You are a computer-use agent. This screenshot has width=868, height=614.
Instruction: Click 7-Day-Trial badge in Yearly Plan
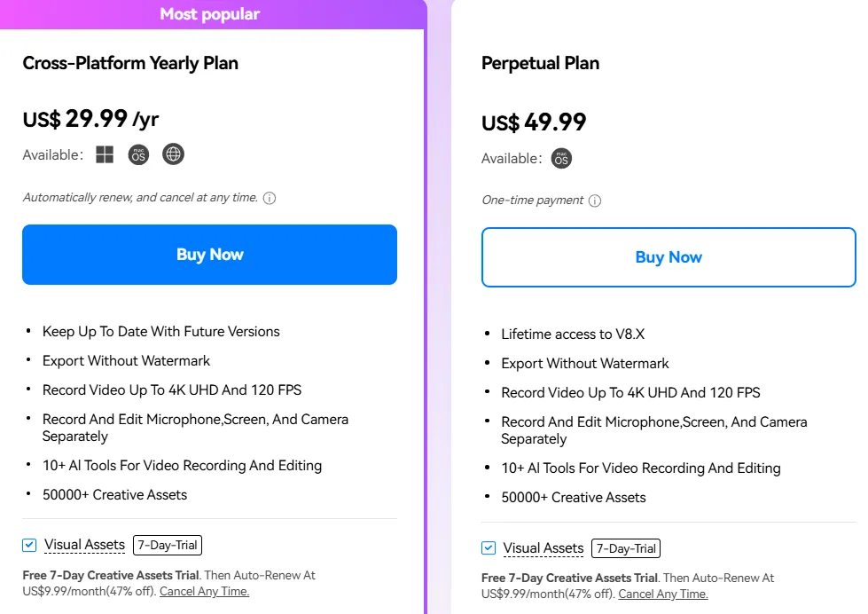pyautogui.click(x=167, y=545)
